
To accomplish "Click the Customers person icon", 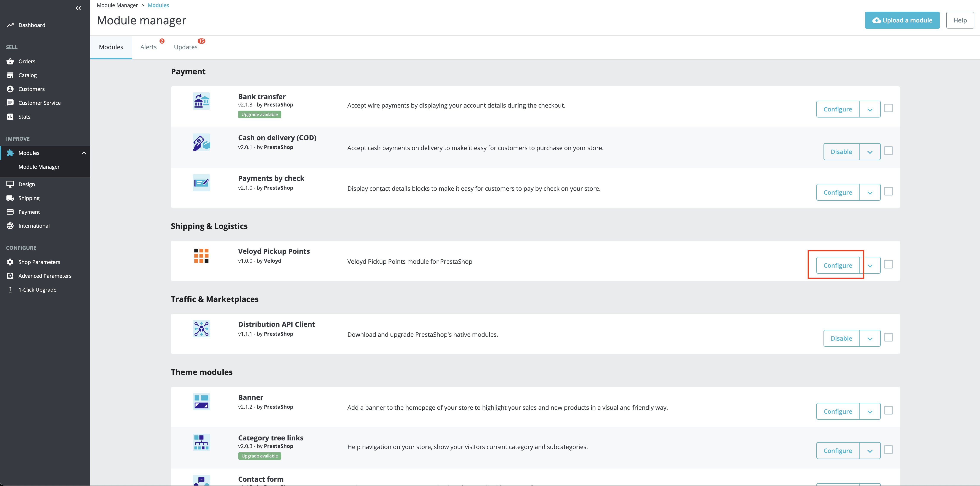I will tap(10, 89).
